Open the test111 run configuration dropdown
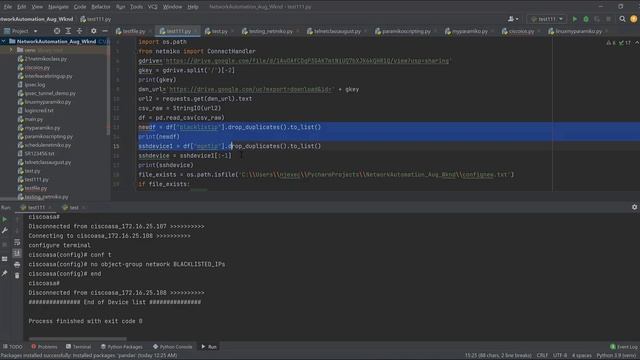This screenshot has width=640, height=360. [547, 19]
